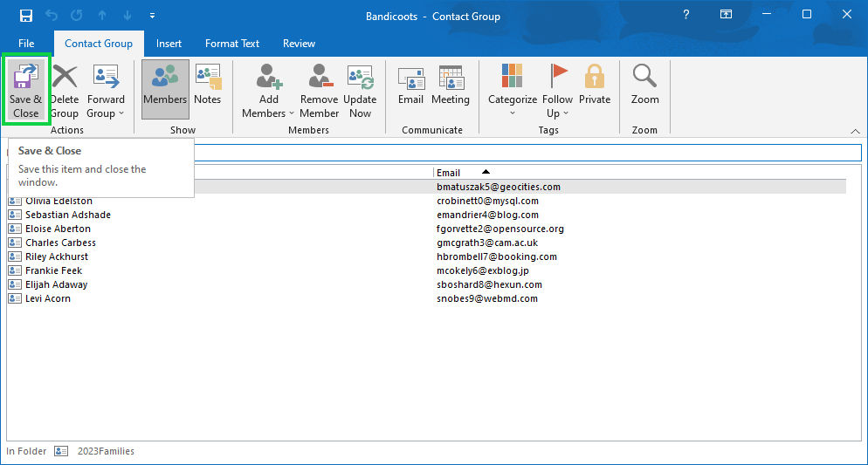Select member Riley Ackhurst
This screenshot has width=868, height=465.
tap(57, 256)
